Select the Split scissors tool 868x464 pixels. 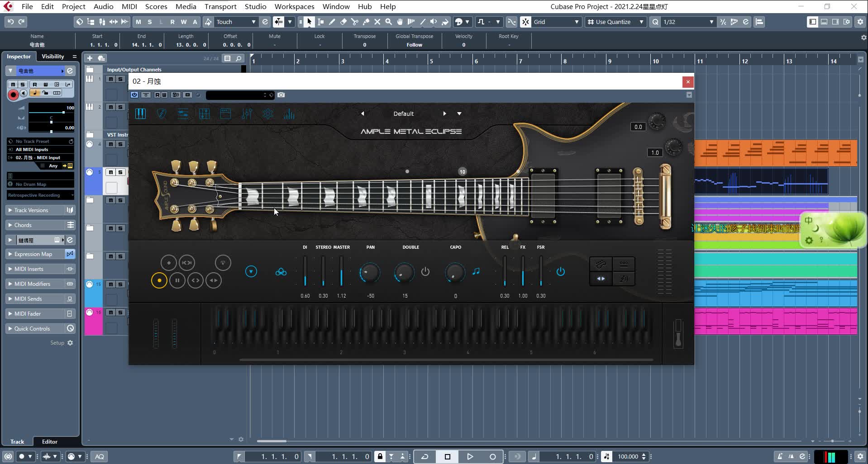coord(355,22)
